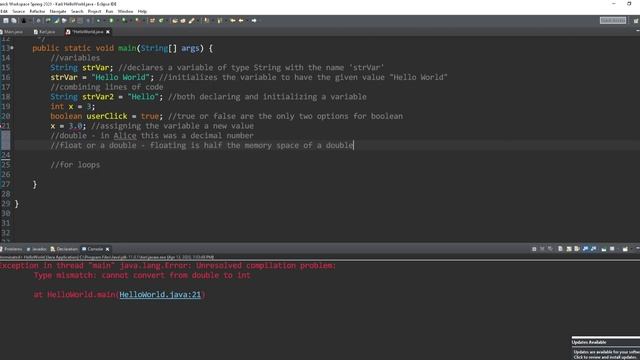This screenshot has height=360, width=640.
Task: Click the Updates Available notification
Action: 606,349
